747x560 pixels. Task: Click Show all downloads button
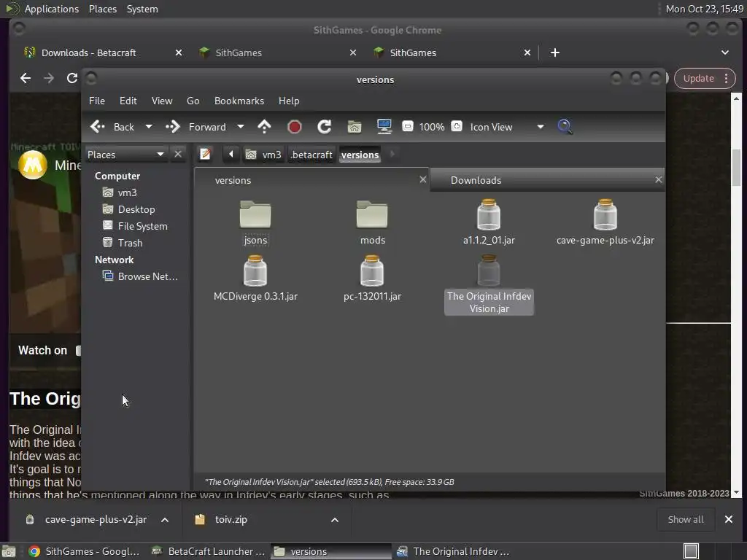(x=686, y=519)
